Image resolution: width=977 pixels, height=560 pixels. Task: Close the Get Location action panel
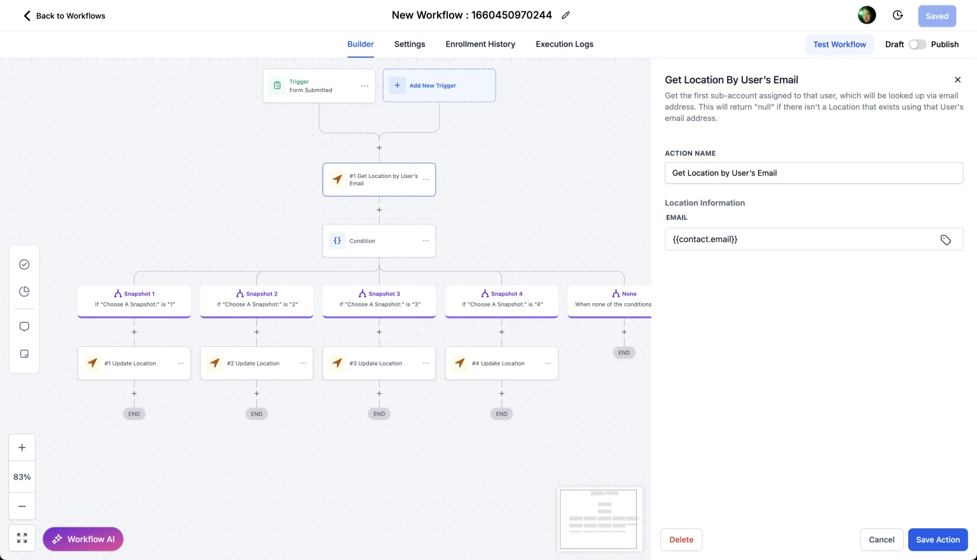pyautogui.click(x=957, y=80)
